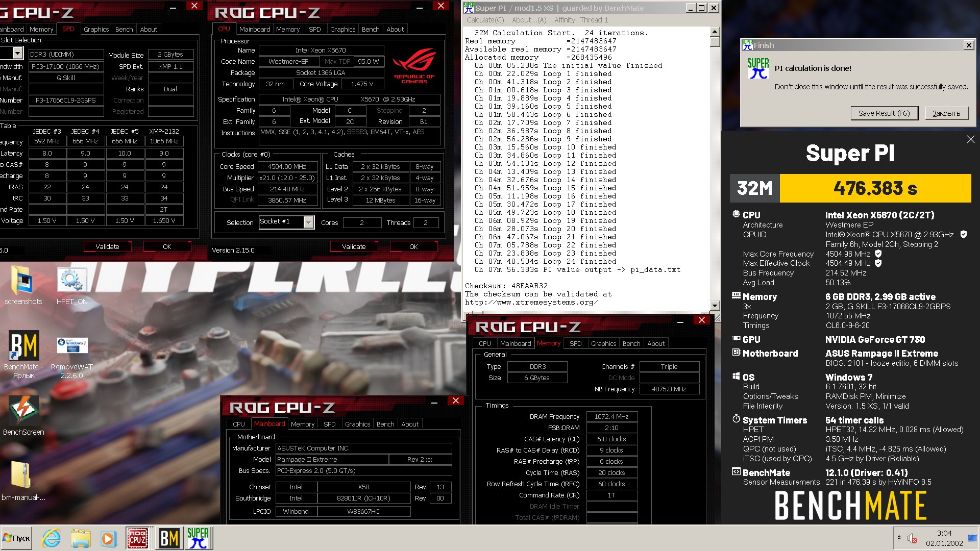Click the volume muted tray icon
Image resolution: width=980 pixels, height=551 pixels.
point(912,538)
